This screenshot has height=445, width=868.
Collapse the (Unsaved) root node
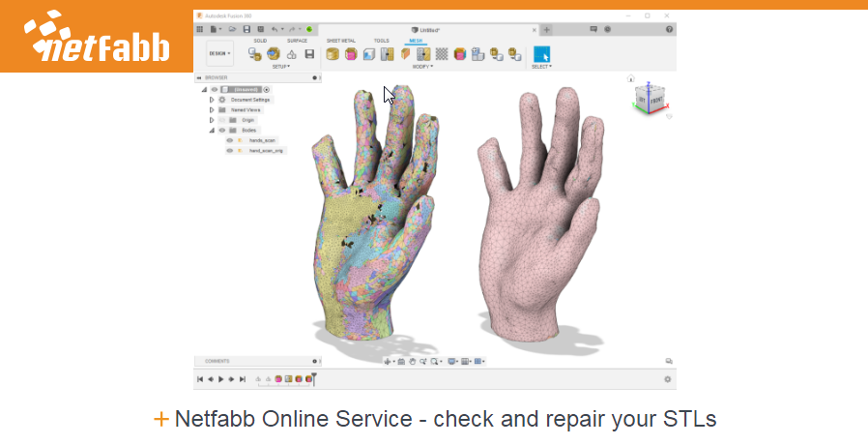204,89
